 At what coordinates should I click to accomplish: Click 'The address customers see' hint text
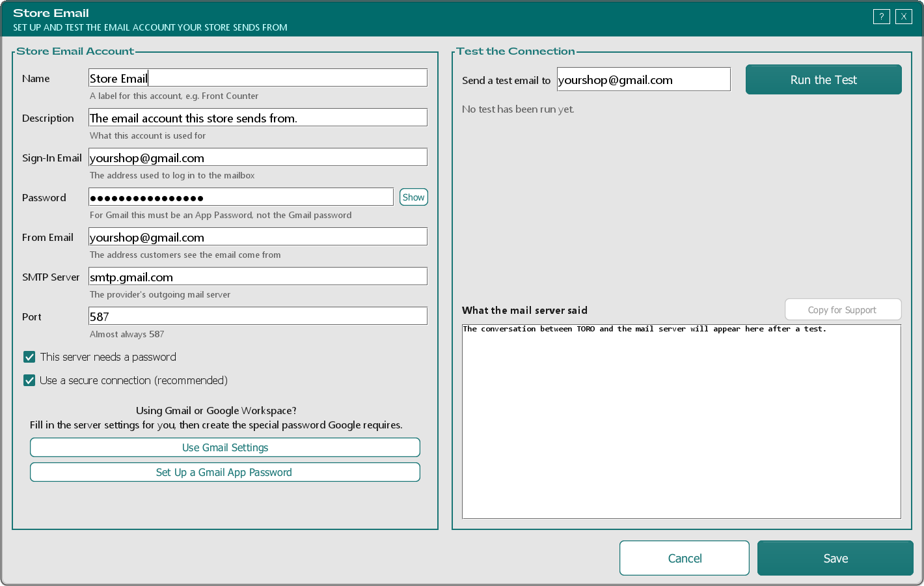coord(185,255)
